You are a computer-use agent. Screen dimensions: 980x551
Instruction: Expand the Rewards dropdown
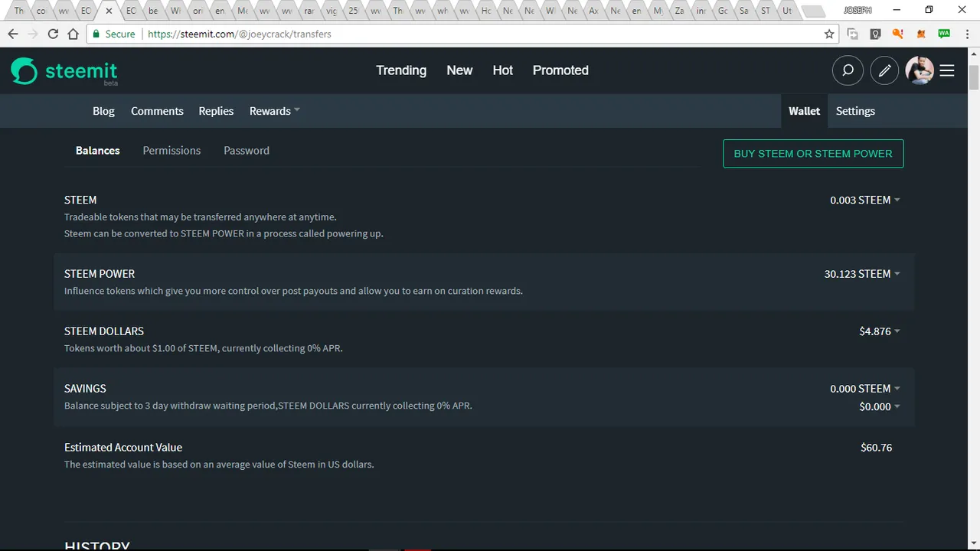click(x=274, y=111)
